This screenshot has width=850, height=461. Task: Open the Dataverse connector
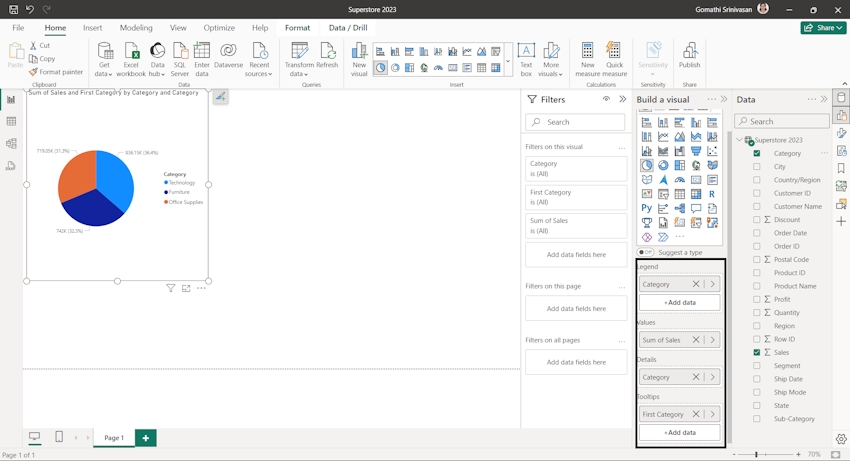click(x=228, y=53)
